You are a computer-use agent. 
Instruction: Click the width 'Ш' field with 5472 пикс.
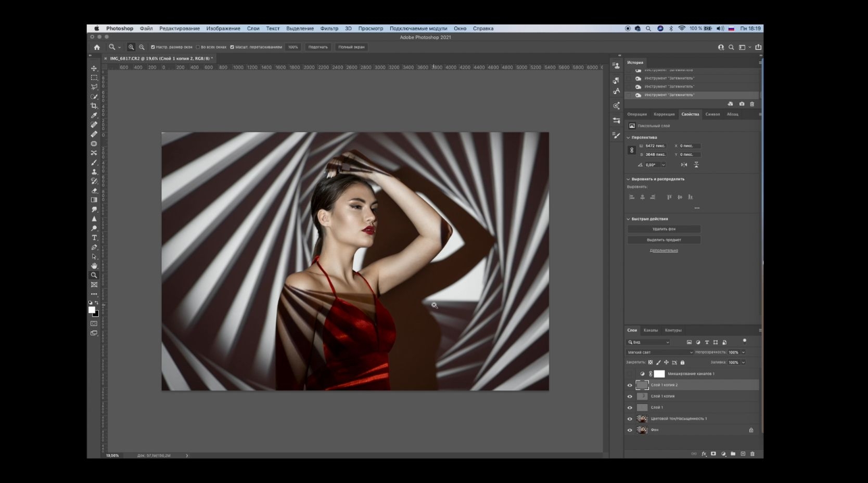point(656,146)
